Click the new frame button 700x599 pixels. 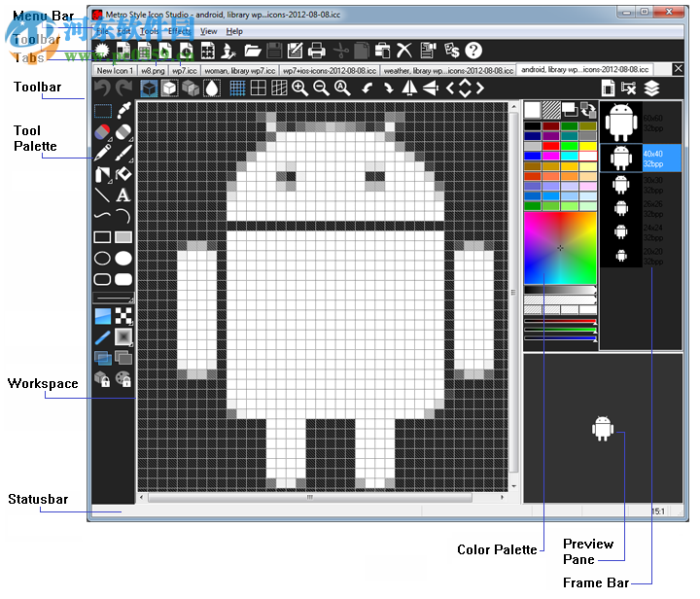tap(608, 88)
